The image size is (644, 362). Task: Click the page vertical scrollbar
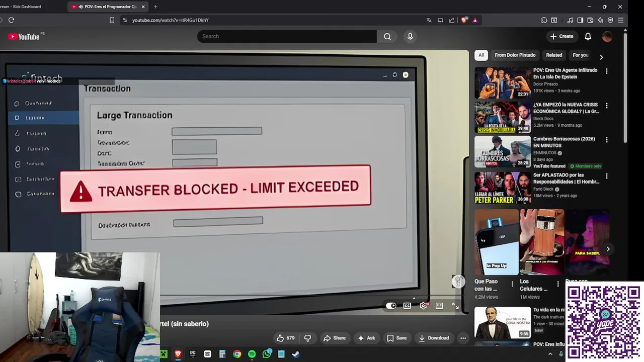[625, 88]
